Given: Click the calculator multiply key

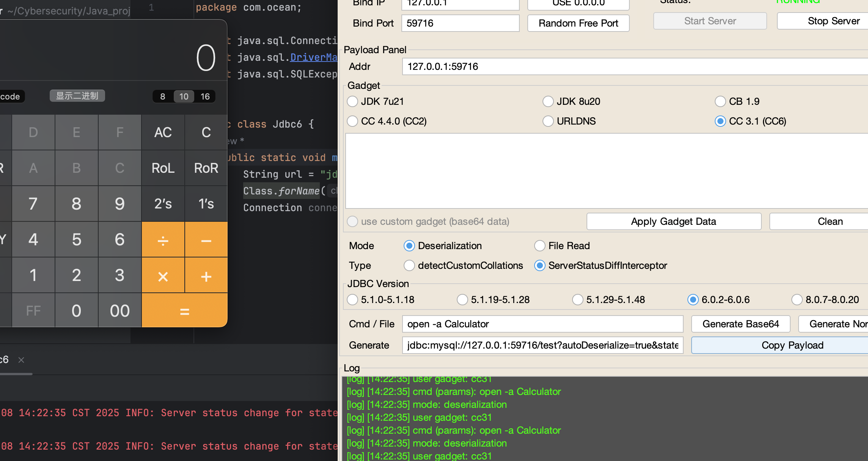Looking at the screenshot, I should tap(163, 275).
